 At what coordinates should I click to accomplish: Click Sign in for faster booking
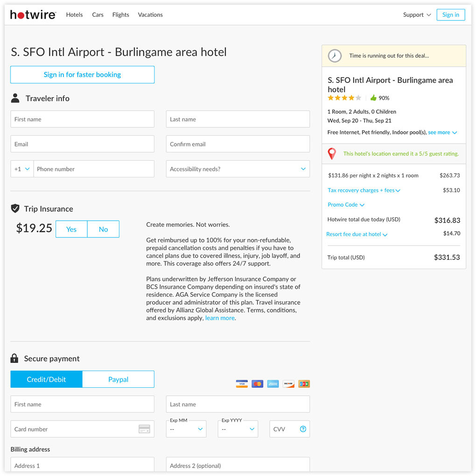click(82, 75)
